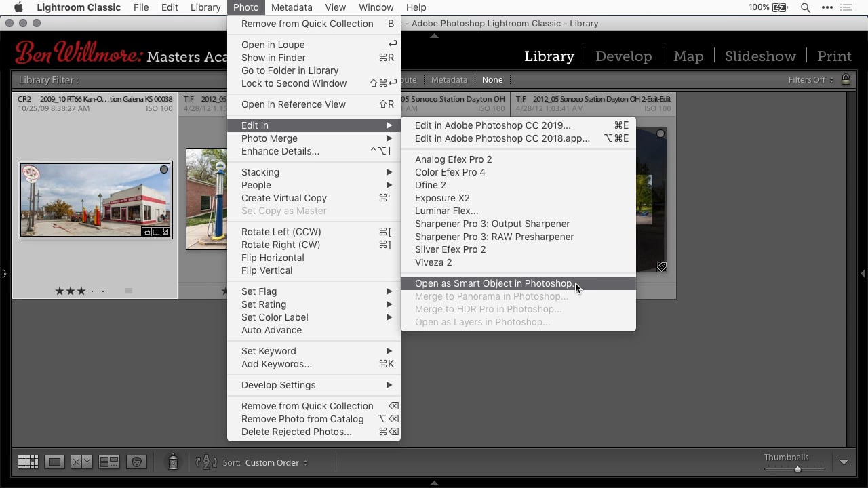
Task: Click the three-dots menu bar icon
Action: (827, 7)
